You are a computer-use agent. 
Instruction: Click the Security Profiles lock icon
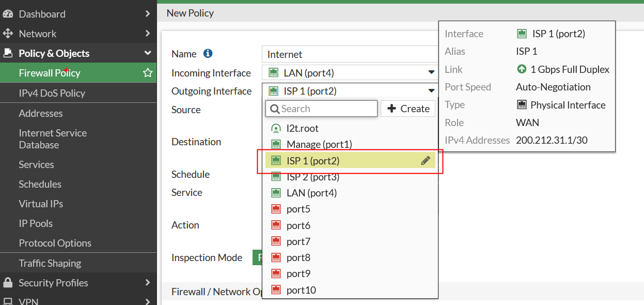point(8,283)
